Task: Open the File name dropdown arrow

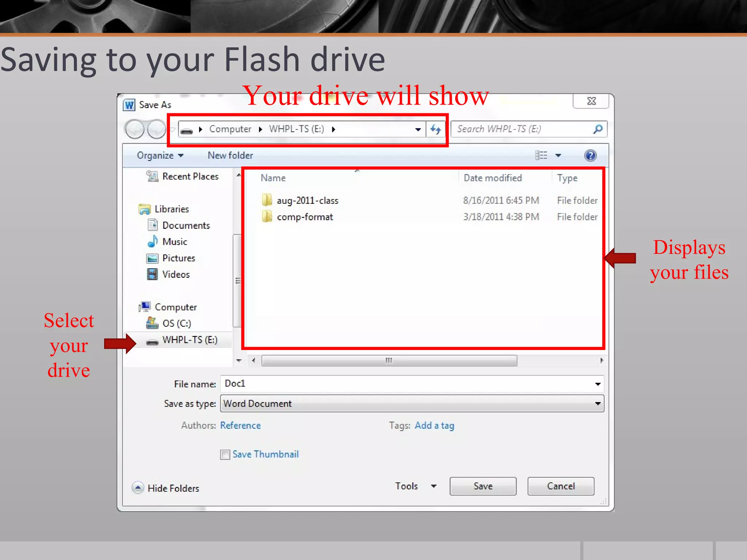Action: tap(597, 384)
